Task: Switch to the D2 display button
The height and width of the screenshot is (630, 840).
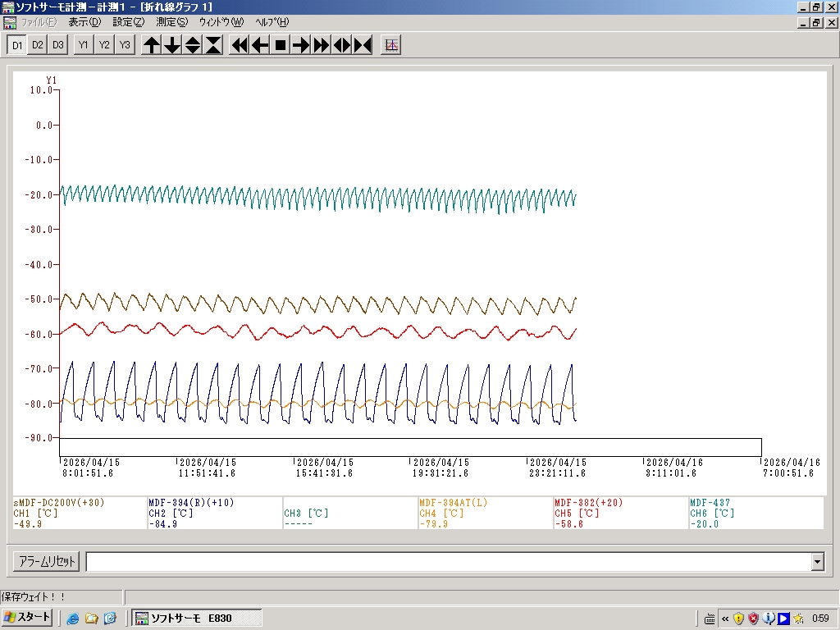Action: tap(38, 45)
